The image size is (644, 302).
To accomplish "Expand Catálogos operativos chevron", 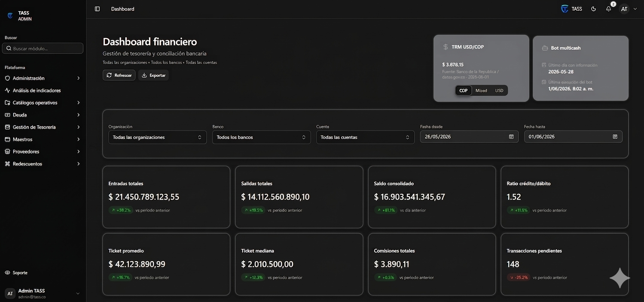I will pyautogui.click(x=78, y=103).
